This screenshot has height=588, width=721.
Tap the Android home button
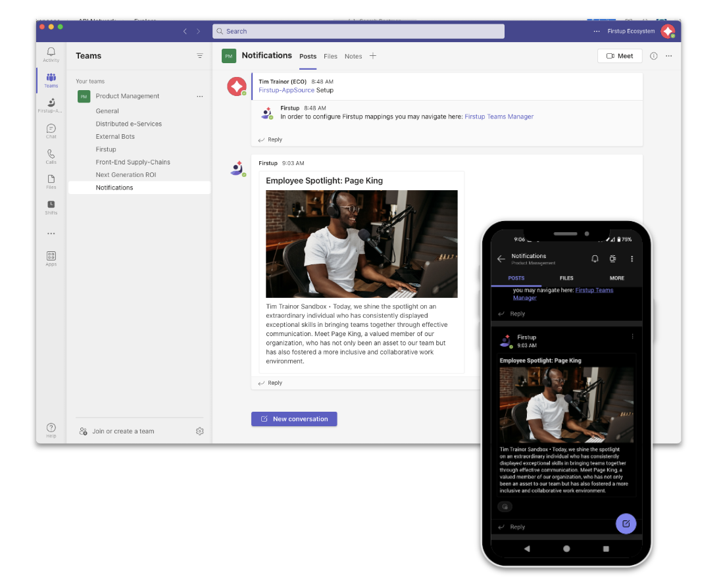566,549
